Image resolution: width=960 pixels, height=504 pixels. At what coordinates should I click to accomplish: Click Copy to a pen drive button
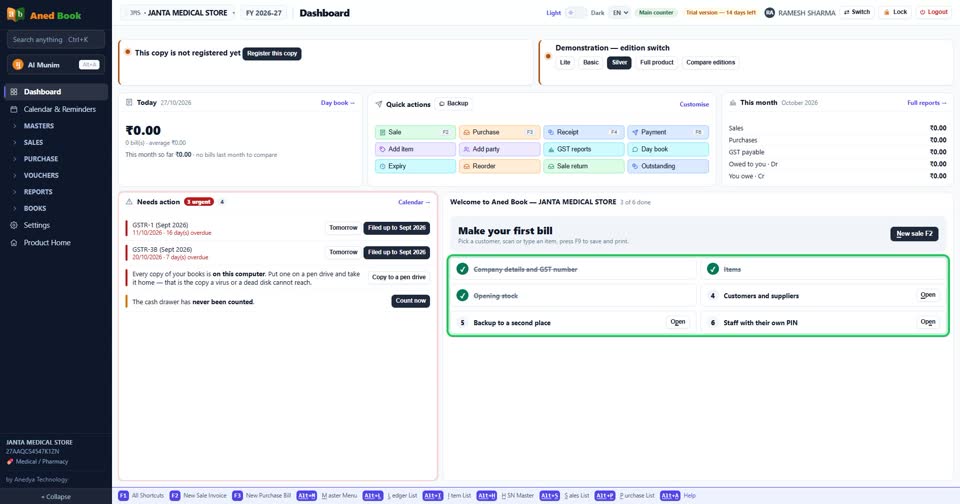coord(399,277)
